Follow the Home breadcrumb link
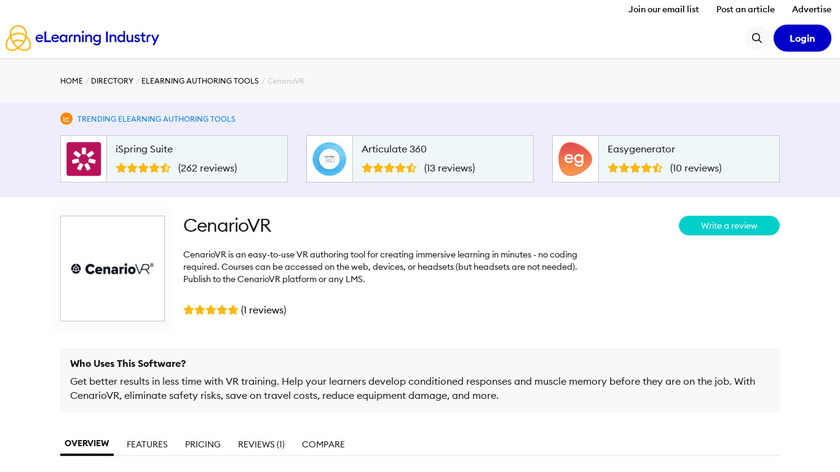840x472 pixels. (x=71, y=81)
